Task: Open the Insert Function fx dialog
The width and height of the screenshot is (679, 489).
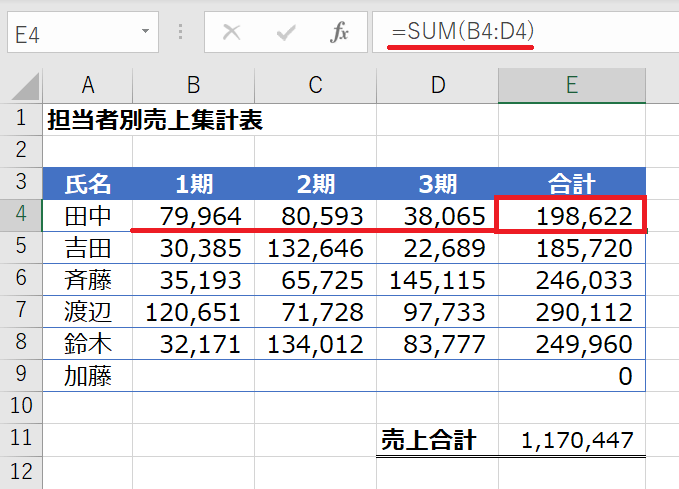Action: pyautogui.click(x=340, y=33)
